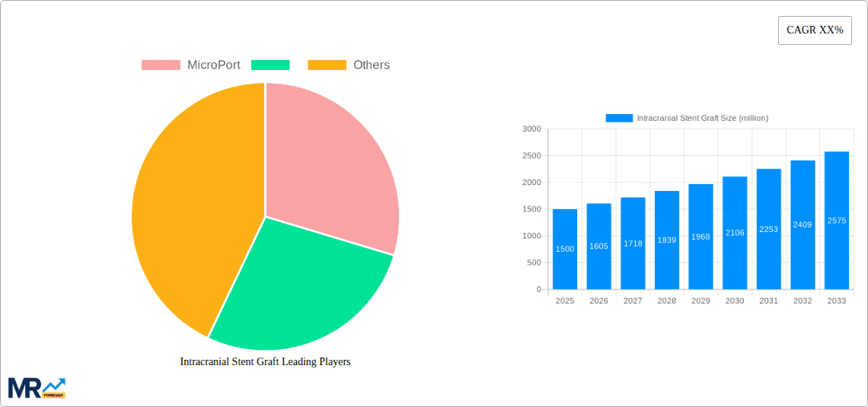Click the 2031 bar showing 2253
Screen dimensions: 868x407
point(768,229)
